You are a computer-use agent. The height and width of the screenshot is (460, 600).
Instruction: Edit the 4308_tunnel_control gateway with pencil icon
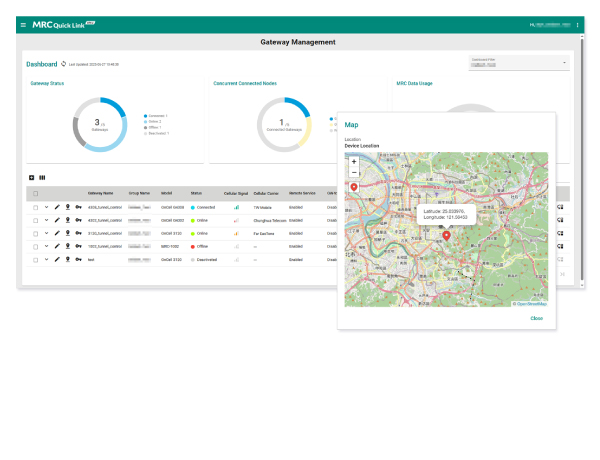(56, 207)
